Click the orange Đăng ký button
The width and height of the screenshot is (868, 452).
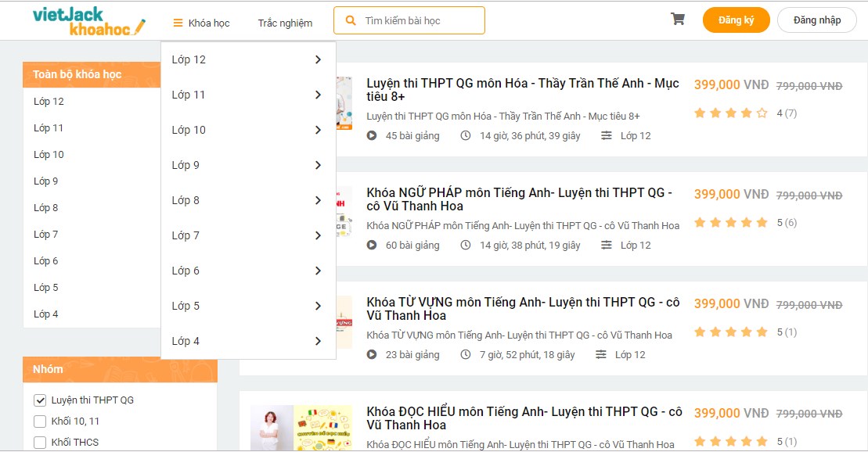tap(737, 20)
